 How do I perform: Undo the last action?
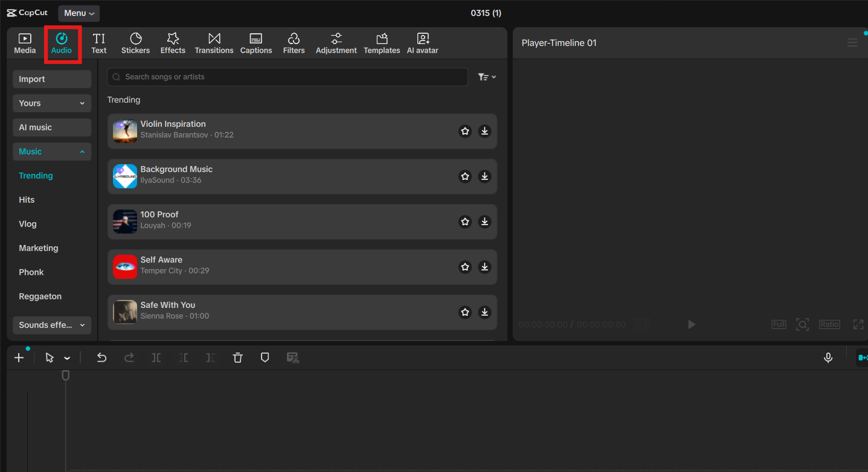pyautogui.click(x=101, y=358)
